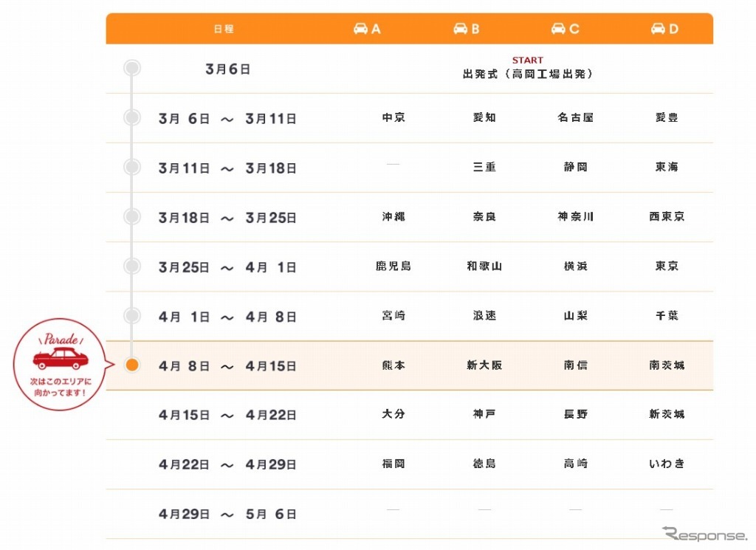Click 新大阪 in the highlighted row
Image resolution: width=756 pixels, height=550 pixels.
484,365
